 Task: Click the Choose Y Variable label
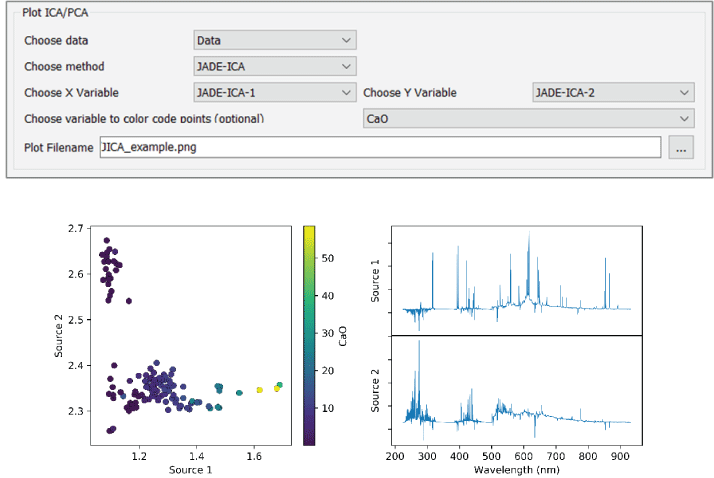(410, 93)
